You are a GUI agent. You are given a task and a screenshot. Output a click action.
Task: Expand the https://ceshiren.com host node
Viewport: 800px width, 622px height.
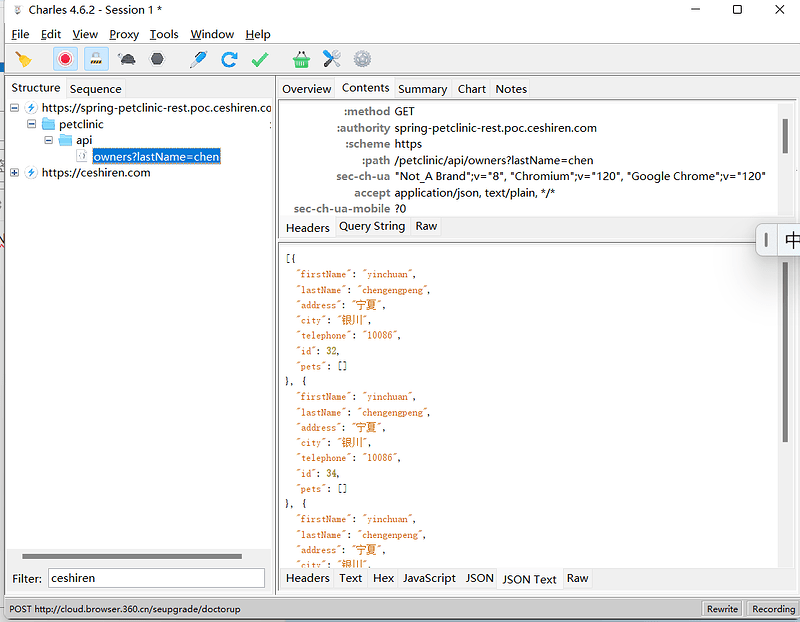tap(14, 172)
